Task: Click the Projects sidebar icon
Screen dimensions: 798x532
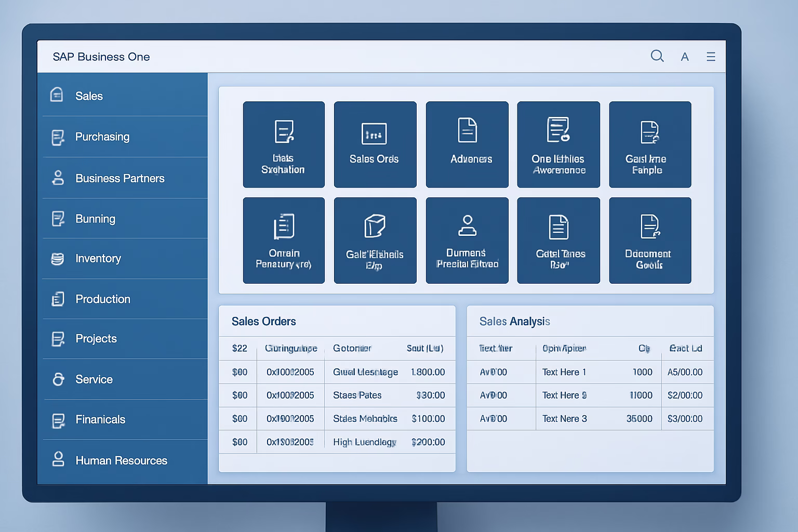Action: pyautogui.click(x=58, y=339)
